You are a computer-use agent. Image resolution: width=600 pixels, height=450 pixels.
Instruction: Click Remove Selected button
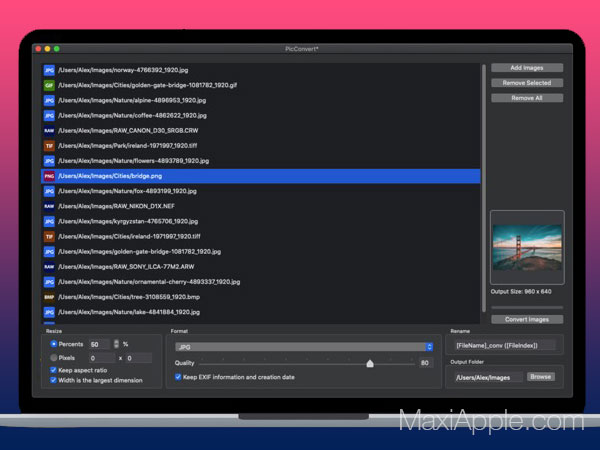tap(527, 83)
